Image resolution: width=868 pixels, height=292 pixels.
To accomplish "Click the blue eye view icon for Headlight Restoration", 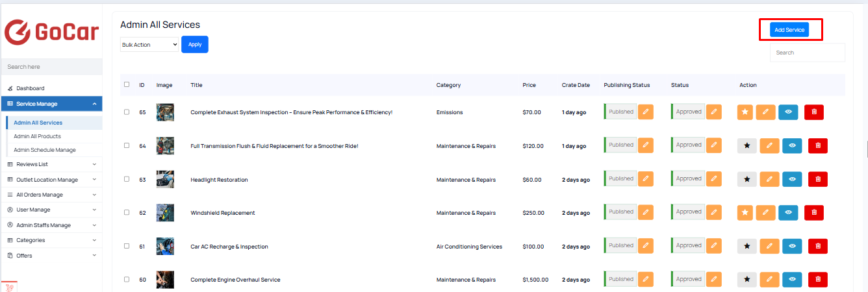I will (792, 179).
